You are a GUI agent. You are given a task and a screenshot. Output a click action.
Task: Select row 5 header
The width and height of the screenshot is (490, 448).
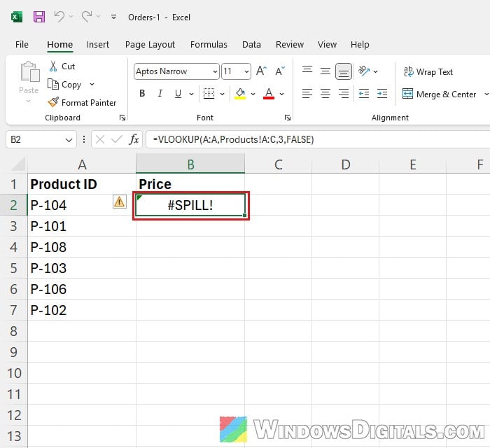(13, 268)
